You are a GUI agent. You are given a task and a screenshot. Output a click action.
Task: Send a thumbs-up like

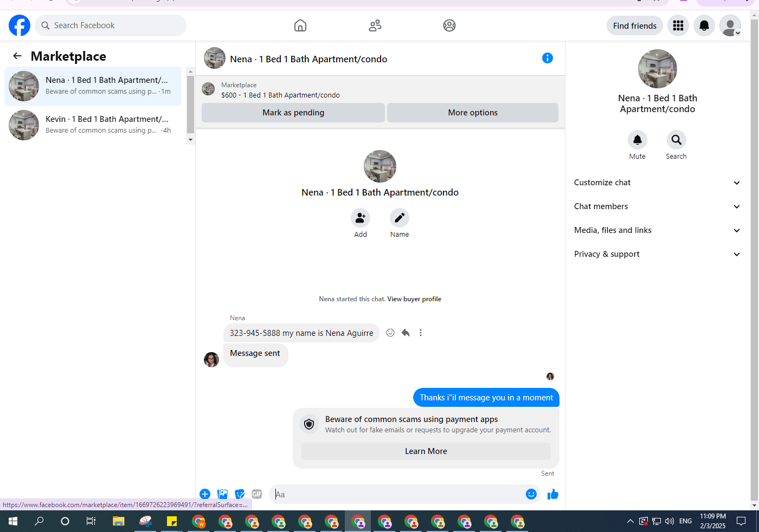click(553, 494)
